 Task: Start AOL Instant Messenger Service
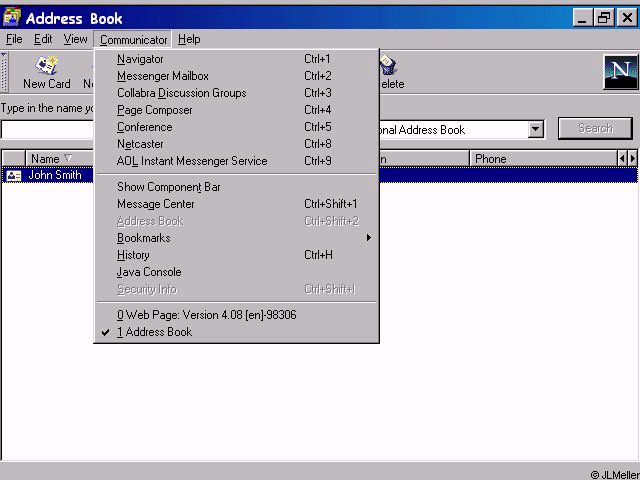click(236, 161)
